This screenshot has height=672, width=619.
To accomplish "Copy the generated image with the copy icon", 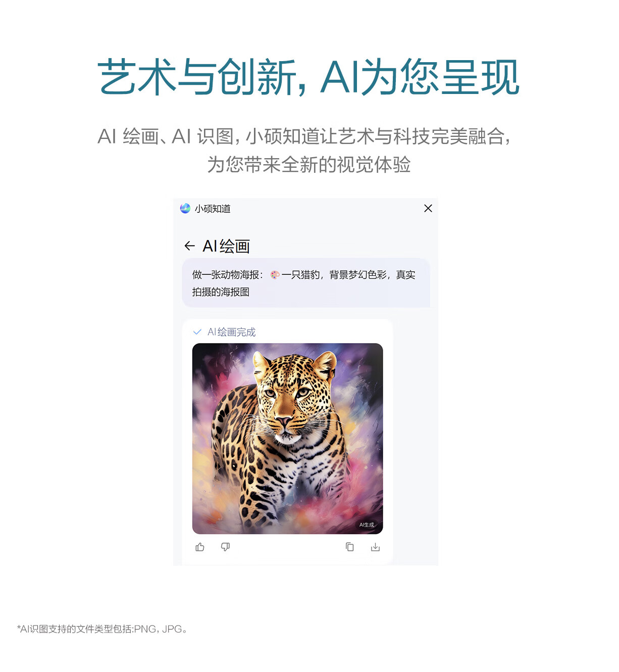I will pos(349,547).
